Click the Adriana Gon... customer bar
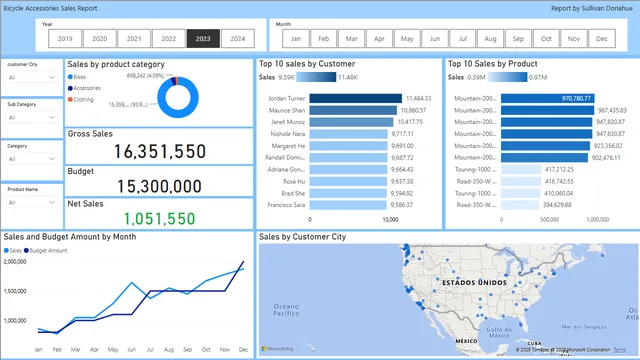Image resolution: width=640 pixels, height=360 pixels. click(348, 169)
